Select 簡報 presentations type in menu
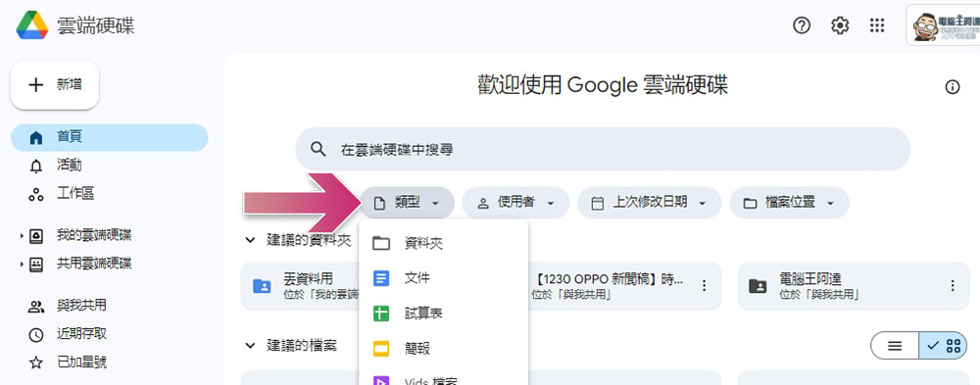 (444, 348)
